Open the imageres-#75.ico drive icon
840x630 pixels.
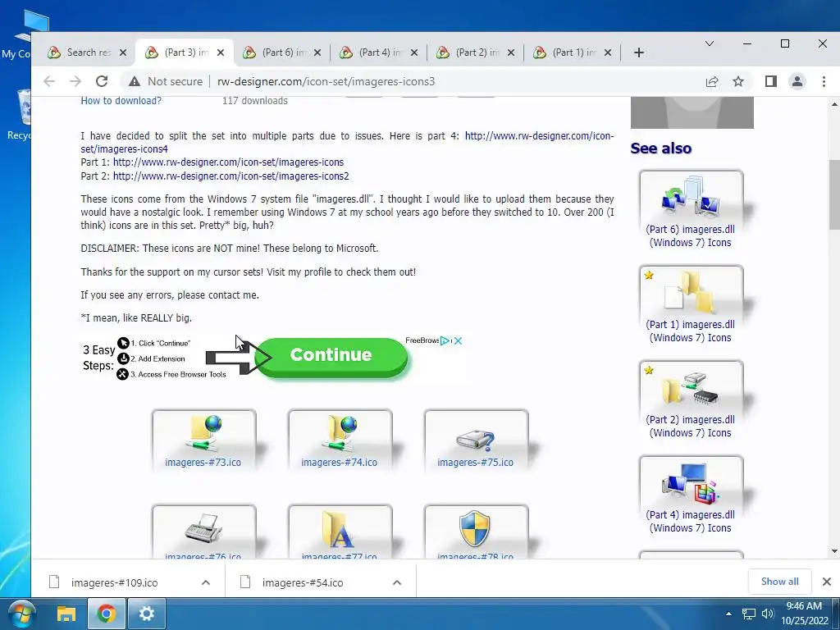click(476, 440)
